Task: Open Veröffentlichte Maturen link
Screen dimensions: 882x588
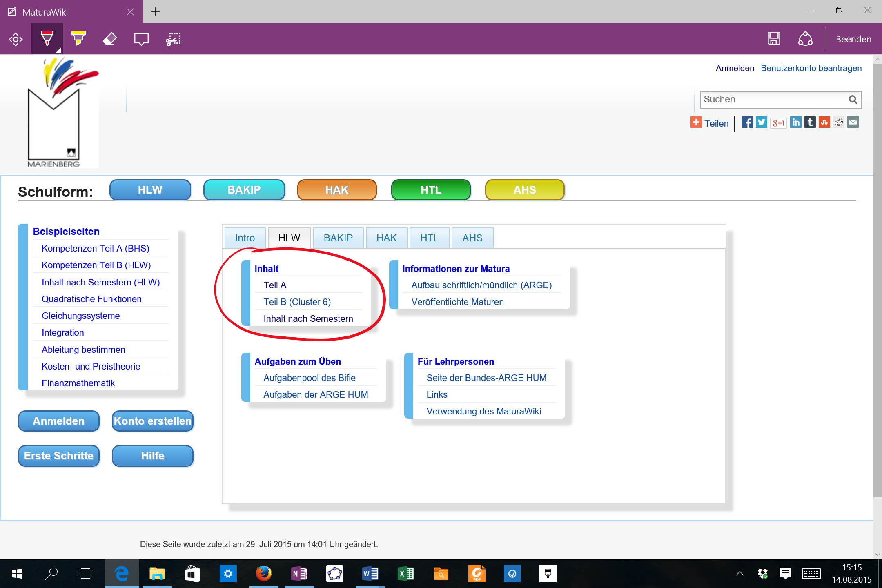Action: click(457, 302)
